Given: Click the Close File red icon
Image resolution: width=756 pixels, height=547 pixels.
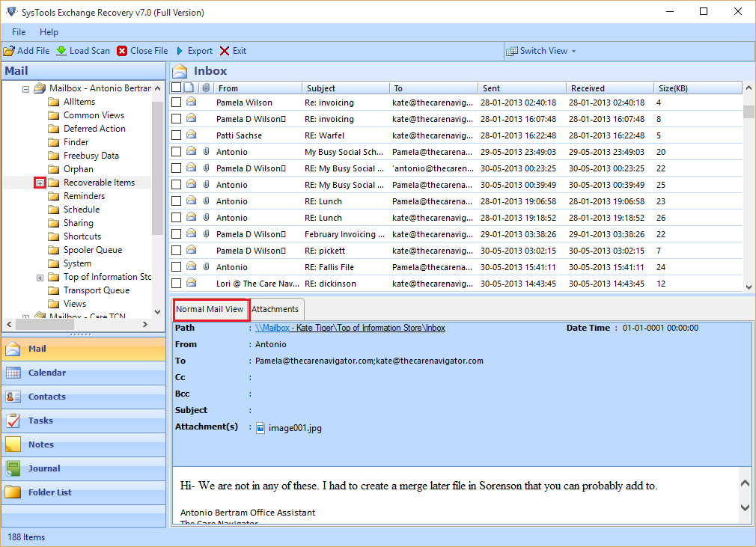Looking at the screenshot, I should pos(122,51).
